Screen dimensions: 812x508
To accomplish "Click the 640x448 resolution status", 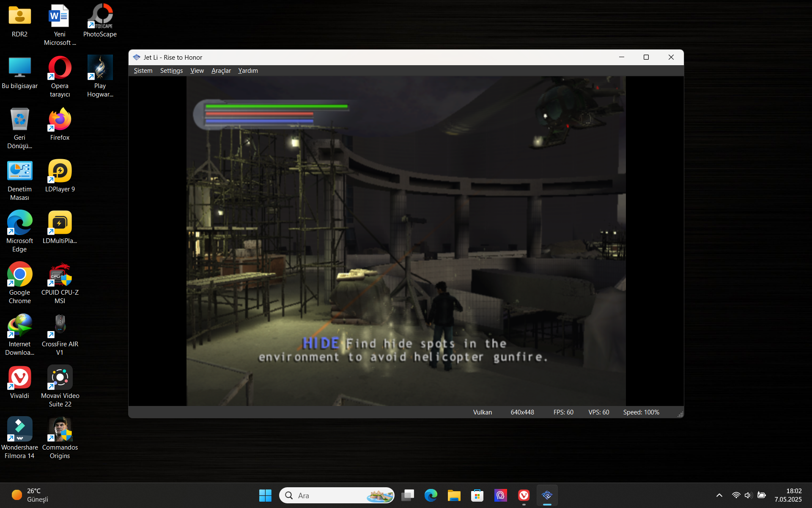I will pyautogui.click(x=522, y=412).
